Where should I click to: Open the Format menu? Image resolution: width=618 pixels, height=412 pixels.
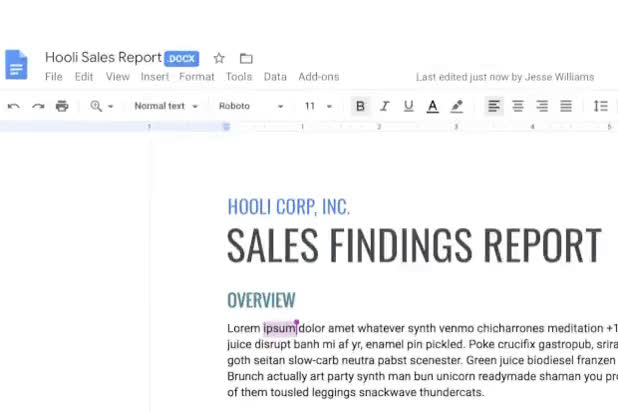coord(197,77)
